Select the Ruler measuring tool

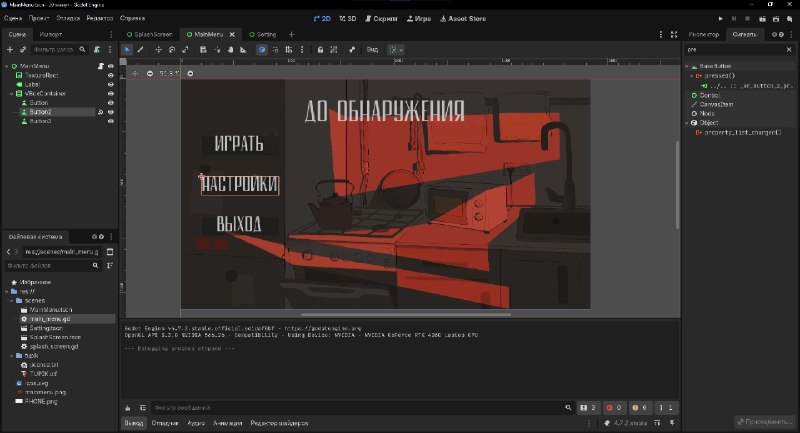[x=243, y=49]
